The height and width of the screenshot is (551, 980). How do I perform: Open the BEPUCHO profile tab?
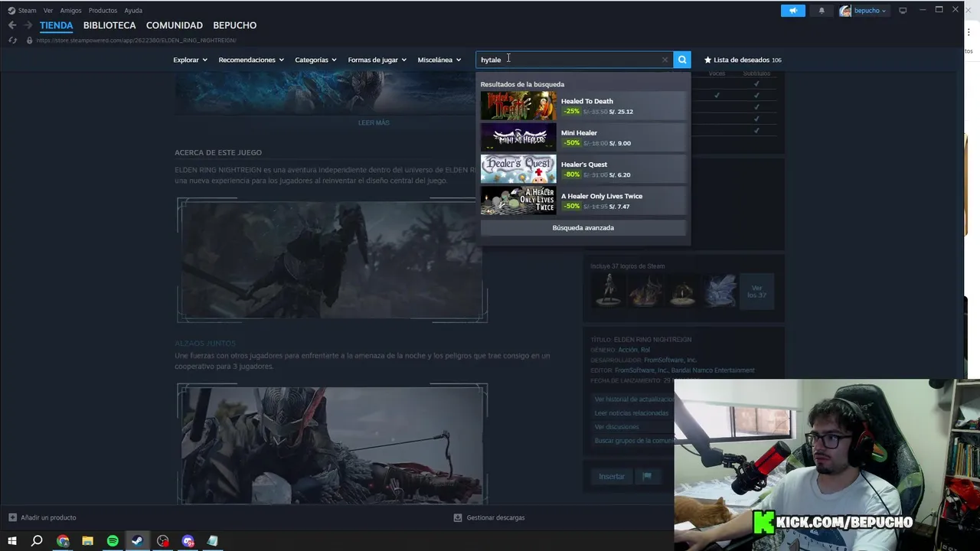pos(235,25)
